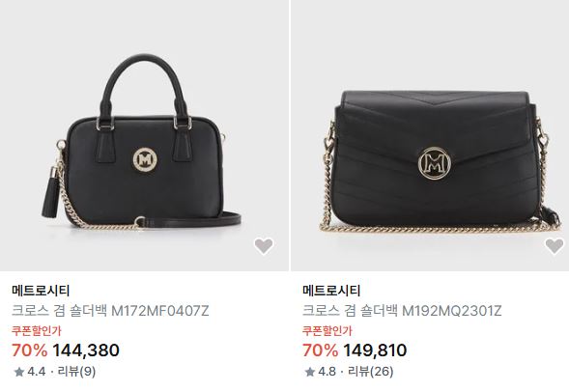Toggle wishlist heart on the M172MF0407Z handbag

264,246
